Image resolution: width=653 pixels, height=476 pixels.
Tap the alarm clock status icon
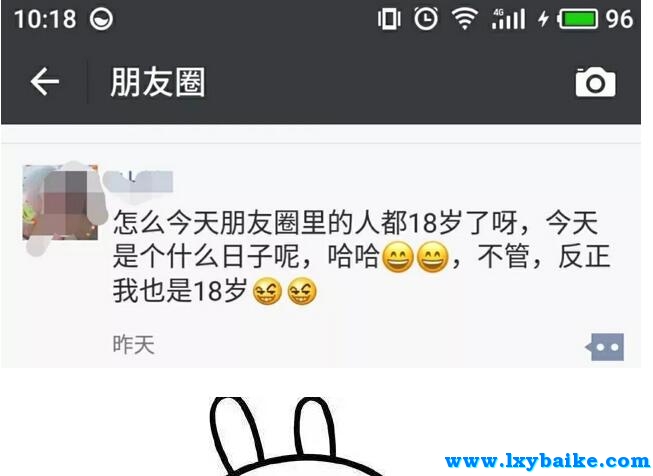pyautogui.click(x=426, y=19)
